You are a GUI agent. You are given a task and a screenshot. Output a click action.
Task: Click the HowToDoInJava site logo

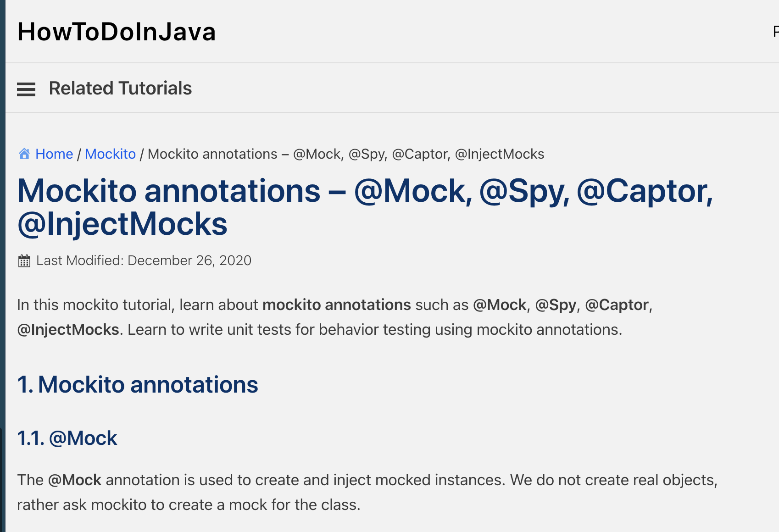(116, 32)
